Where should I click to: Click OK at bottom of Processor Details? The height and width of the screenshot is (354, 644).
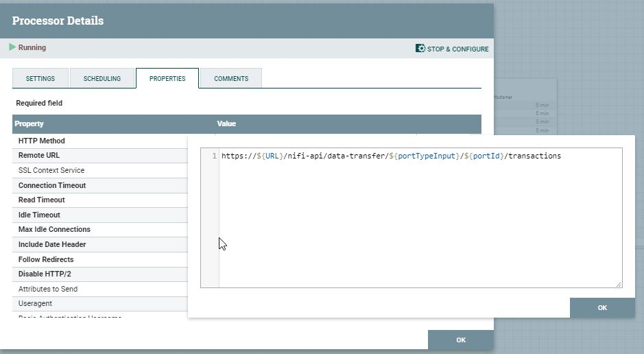click(x=461, y=340)
